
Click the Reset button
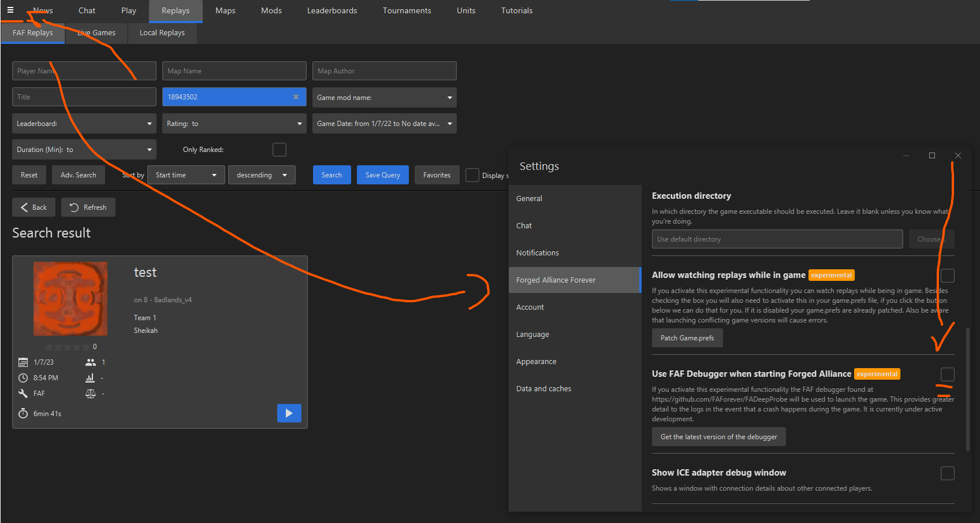click(29, 175)
